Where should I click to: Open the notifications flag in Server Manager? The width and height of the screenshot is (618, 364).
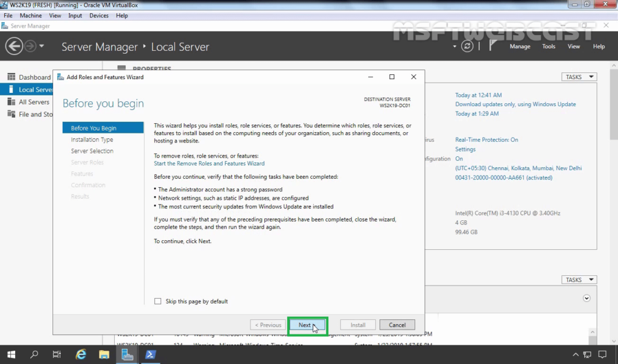492,46
